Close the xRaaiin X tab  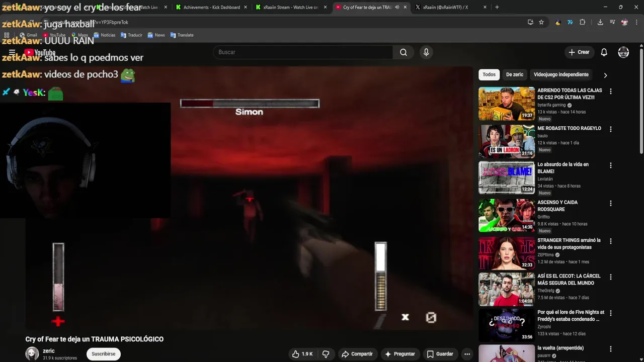[485, 7]
